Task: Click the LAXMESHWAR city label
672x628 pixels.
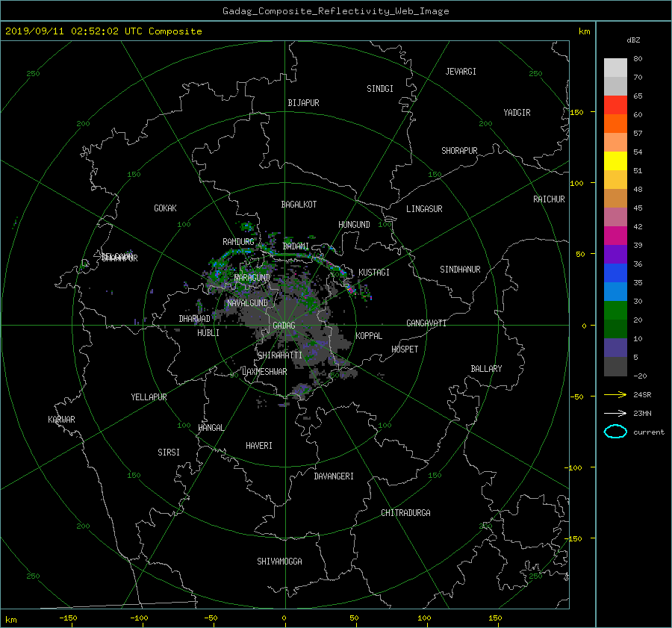Action: click(264, 372)
